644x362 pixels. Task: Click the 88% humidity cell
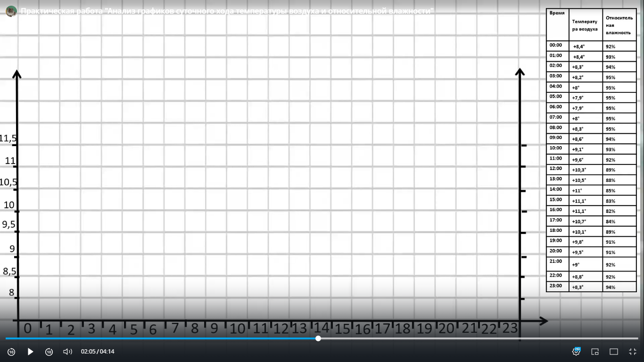pyautogui.click(x=619, y=180)
